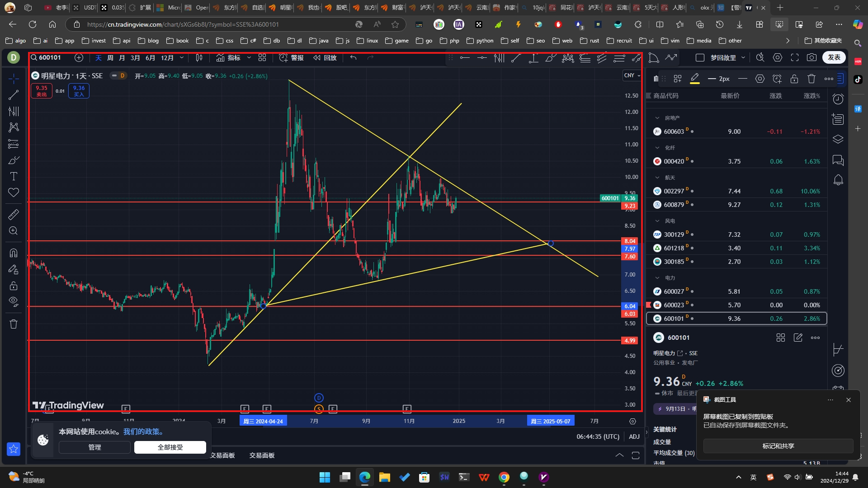Open line color pencil swatch
Screen dimensions: 868x488
coord(695,79)
